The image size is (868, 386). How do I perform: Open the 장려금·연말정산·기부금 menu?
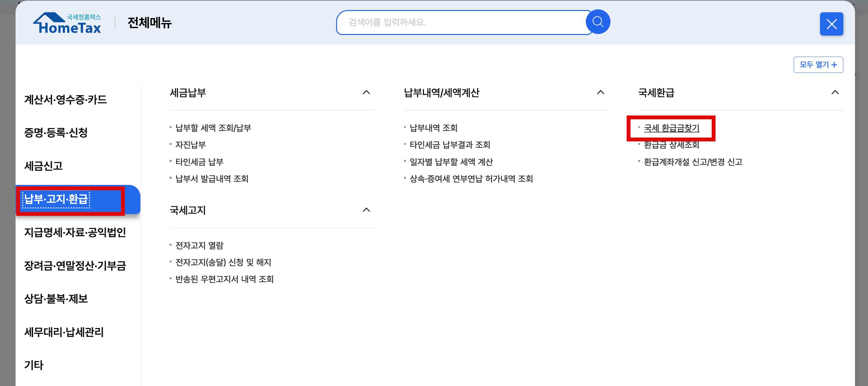(x=76, y=266)
